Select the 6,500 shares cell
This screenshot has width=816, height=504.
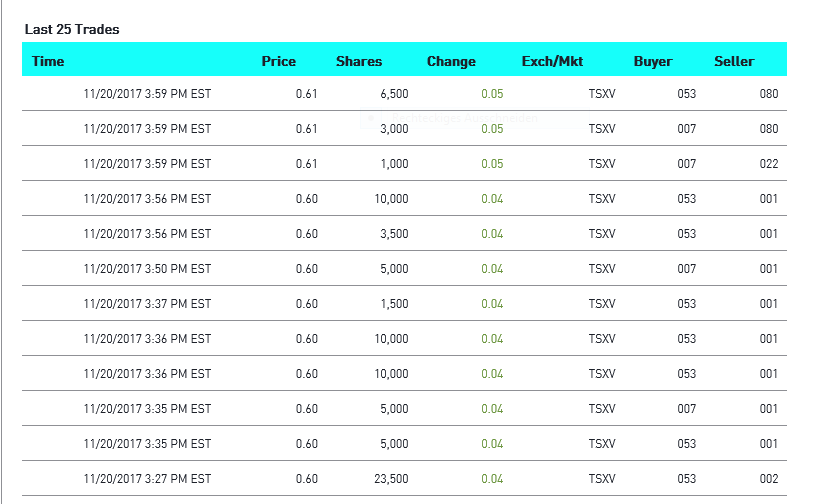pos(394,94)
